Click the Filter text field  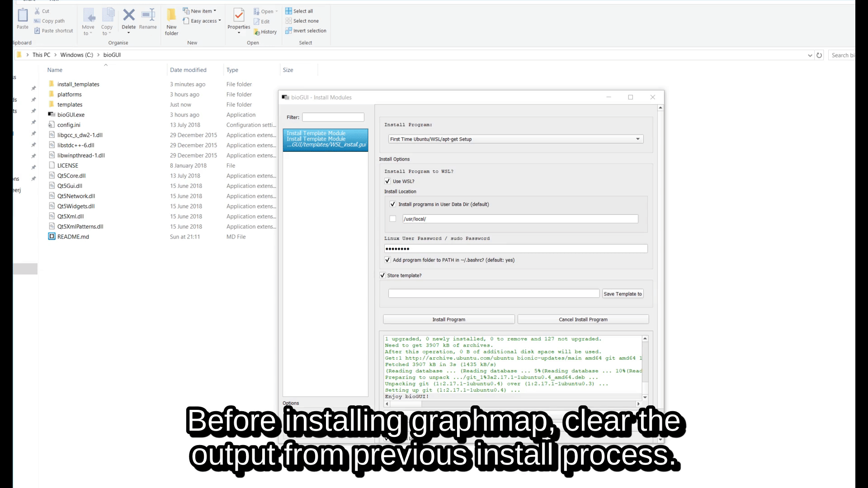[333, 117]
